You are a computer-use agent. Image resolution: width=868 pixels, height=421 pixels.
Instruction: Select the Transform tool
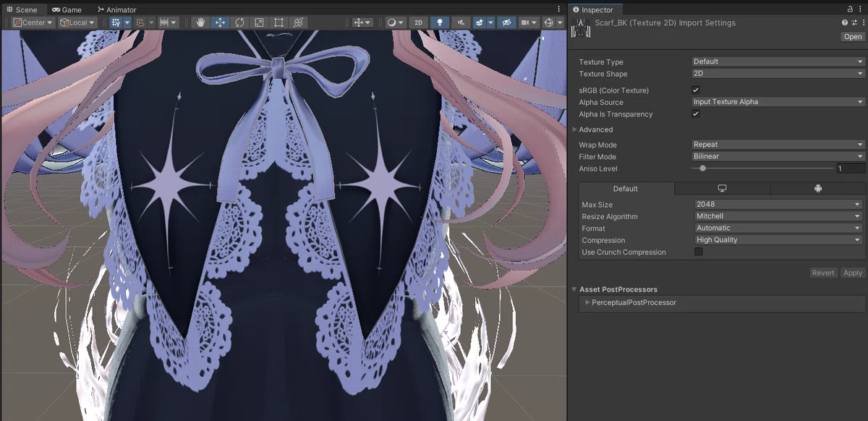(298, 22)
